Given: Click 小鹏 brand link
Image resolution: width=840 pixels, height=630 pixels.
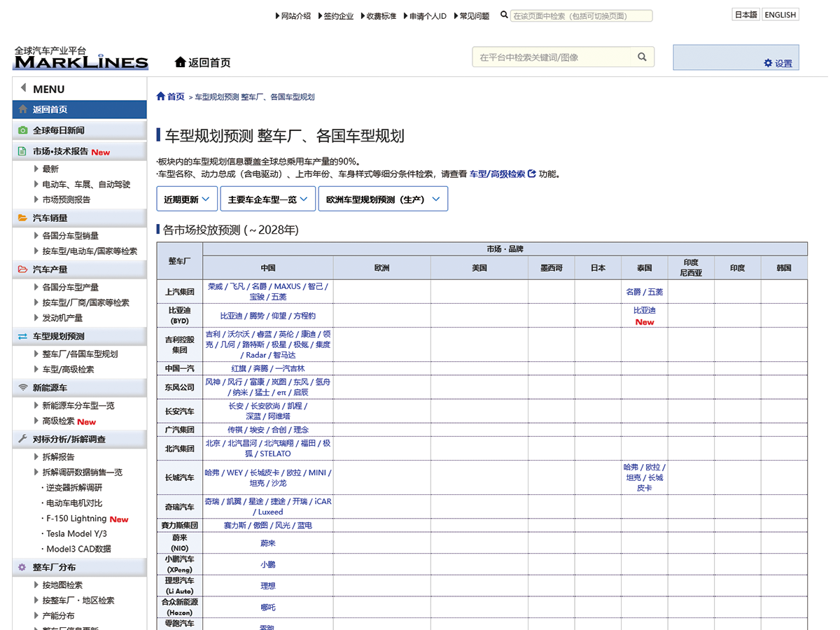Looking at the screenshot, I should [267, 564].
